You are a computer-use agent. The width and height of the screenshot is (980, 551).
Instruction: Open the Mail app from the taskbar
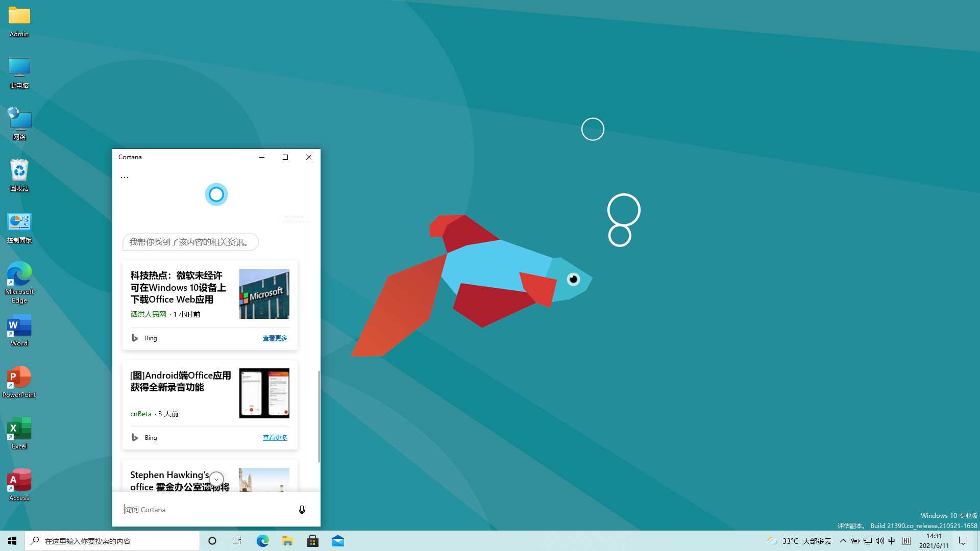(x=338, y=541)
